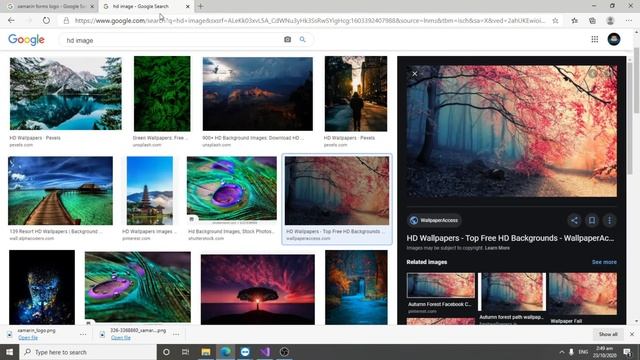Open the person walking in city street thumbnail
640x360 pixels.
pos(356,93)
